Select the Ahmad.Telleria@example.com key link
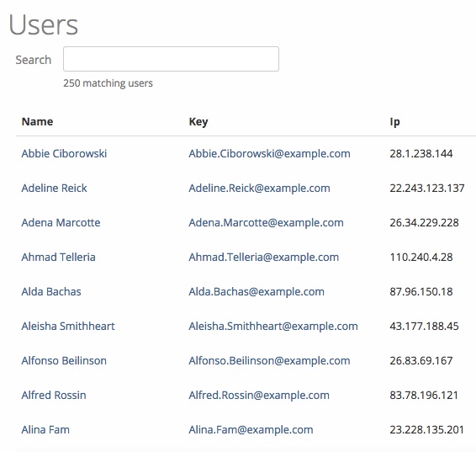Screen dimensions: 476x452 tap(264, 257)
